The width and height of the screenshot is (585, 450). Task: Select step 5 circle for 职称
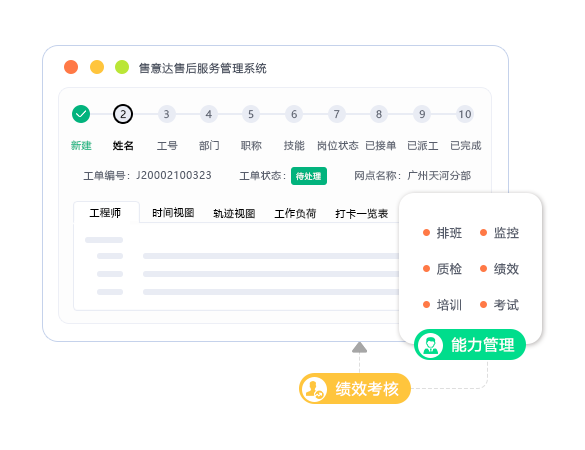251,114
